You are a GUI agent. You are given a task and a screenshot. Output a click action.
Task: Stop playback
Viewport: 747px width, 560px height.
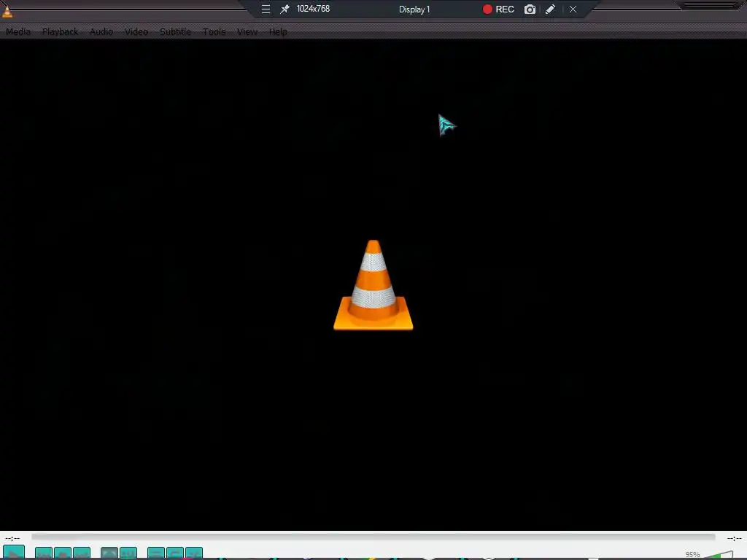(x=63, y=553)
